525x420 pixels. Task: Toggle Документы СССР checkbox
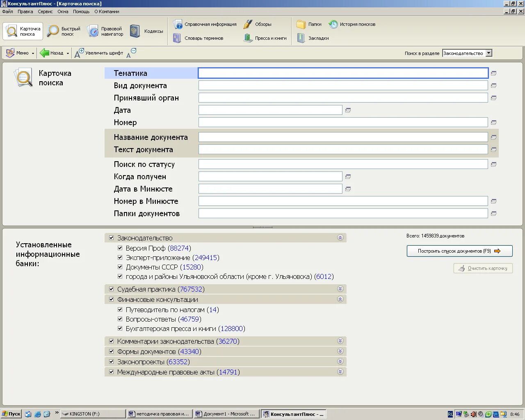coord(120,267)
